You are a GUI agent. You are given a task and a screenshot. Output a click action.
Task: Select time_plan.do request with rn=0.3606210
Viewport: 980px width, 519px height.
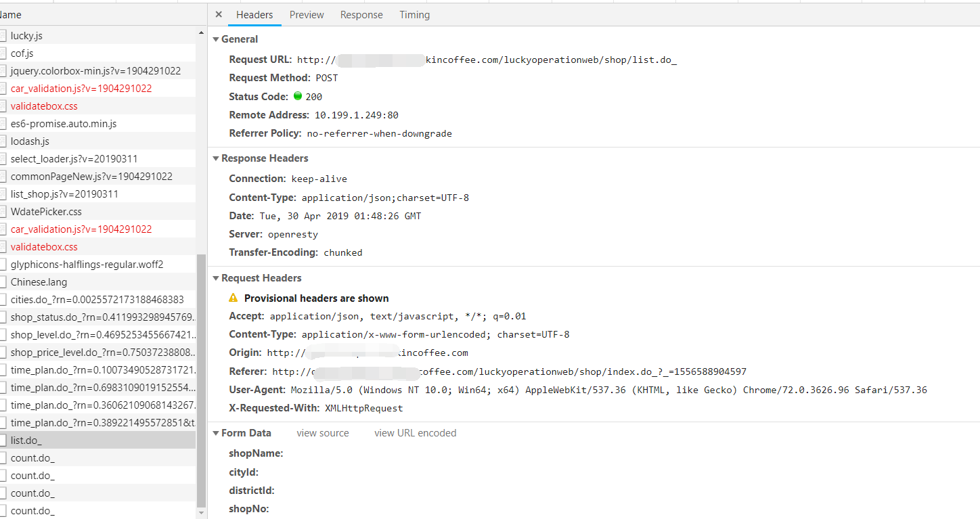point(97,405)
